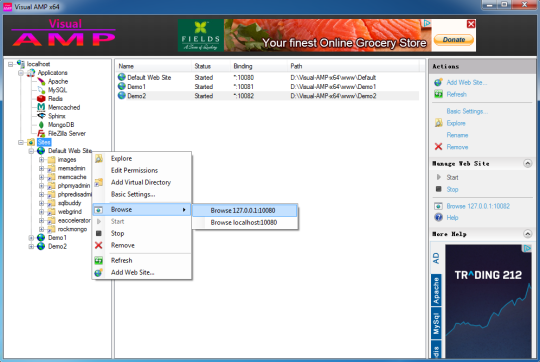Click the green Refresh icon in Actions

pos(438,94)
